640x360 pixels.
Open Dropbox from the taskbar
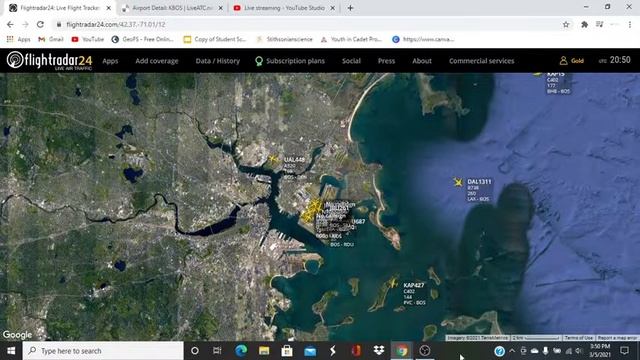click(x=379, y=351)
